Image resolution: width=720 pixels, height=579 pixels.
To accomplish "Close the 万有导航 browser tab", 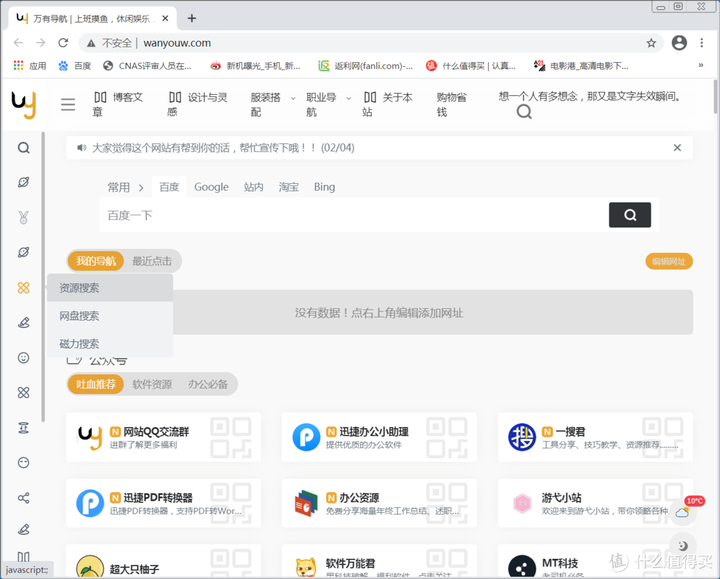I will 165,18.
